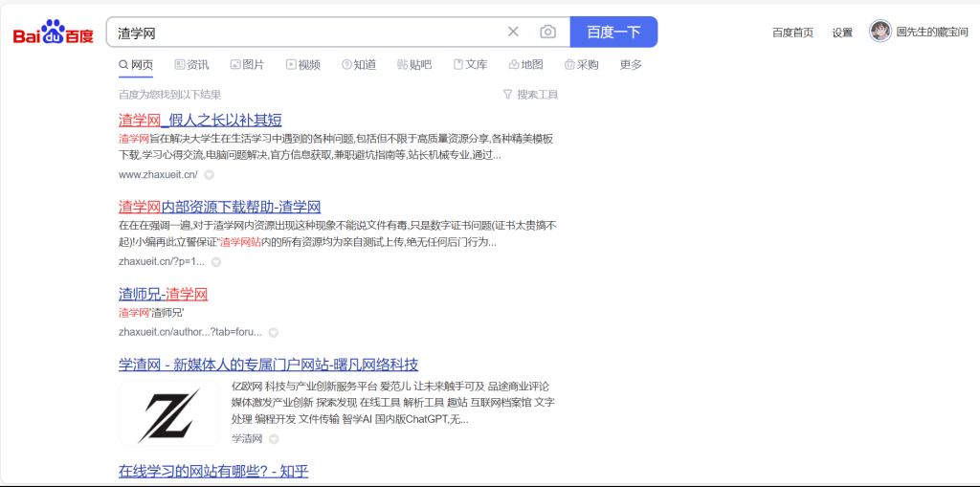The height and width of the screenshot is (487, 980).
Task: Click the zhaxueit.cn/?p=1... URL
Action: pyautogui.click(x=161, y=262)
